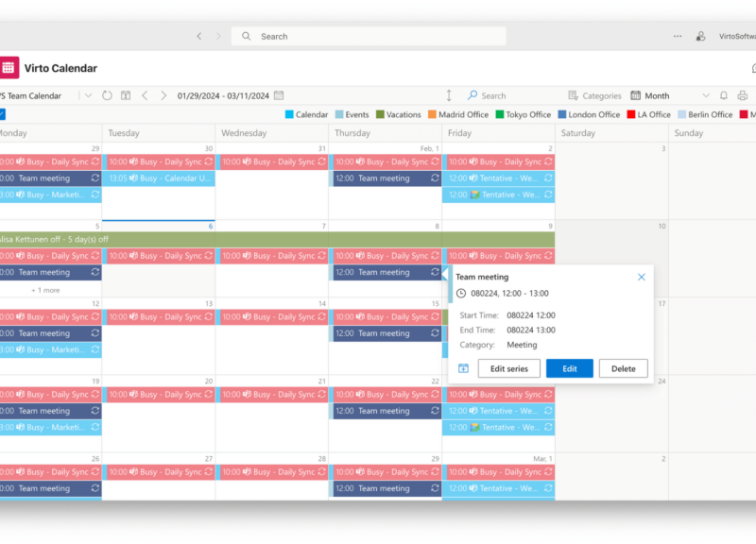Open Thursday 29 Team meeting event
Screen dimensions: 756x544
point(387,488)
